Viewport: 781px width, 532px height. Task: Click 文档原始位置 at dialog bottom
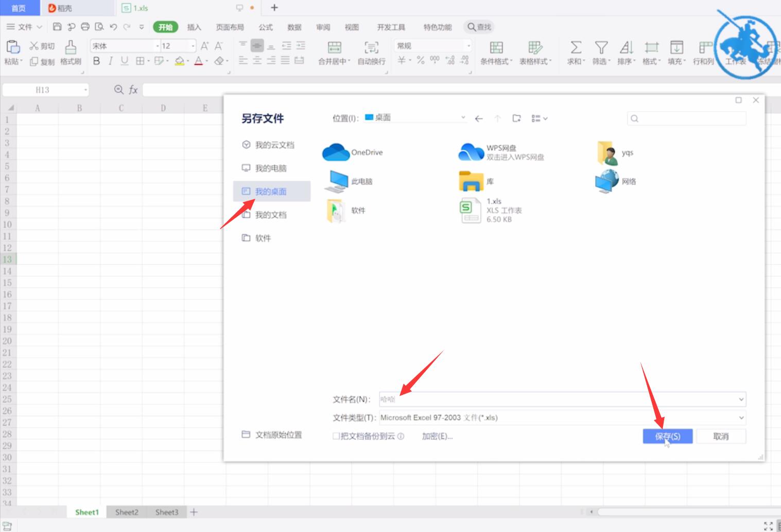[x=272, y=435]
